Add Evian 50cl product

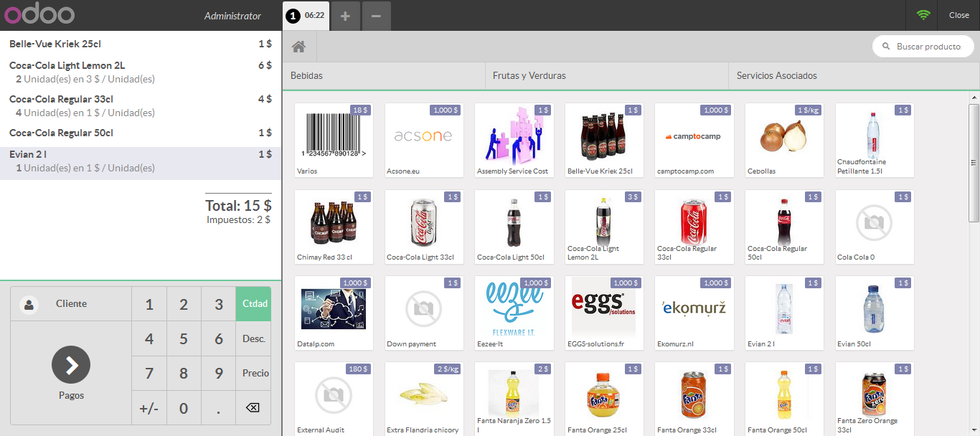(x=875, y=313)
